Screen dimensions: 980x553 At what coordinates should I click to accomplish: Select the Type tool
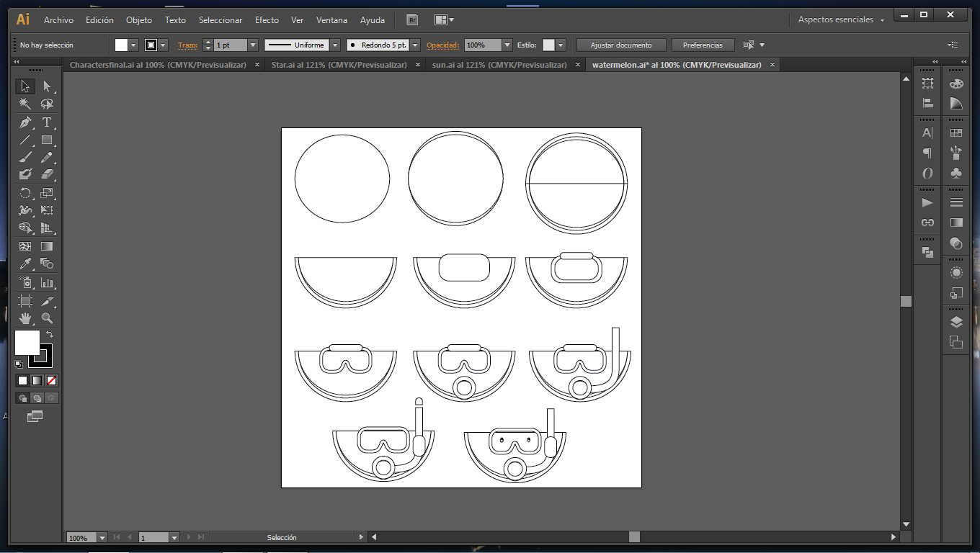(47, 122)
